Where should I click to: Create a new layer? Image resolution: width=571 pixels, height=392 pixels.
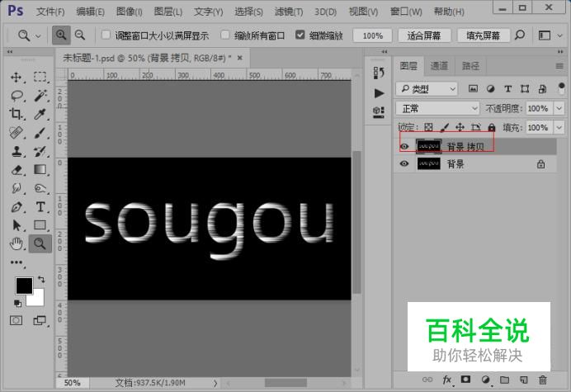(x=524, y=380)
